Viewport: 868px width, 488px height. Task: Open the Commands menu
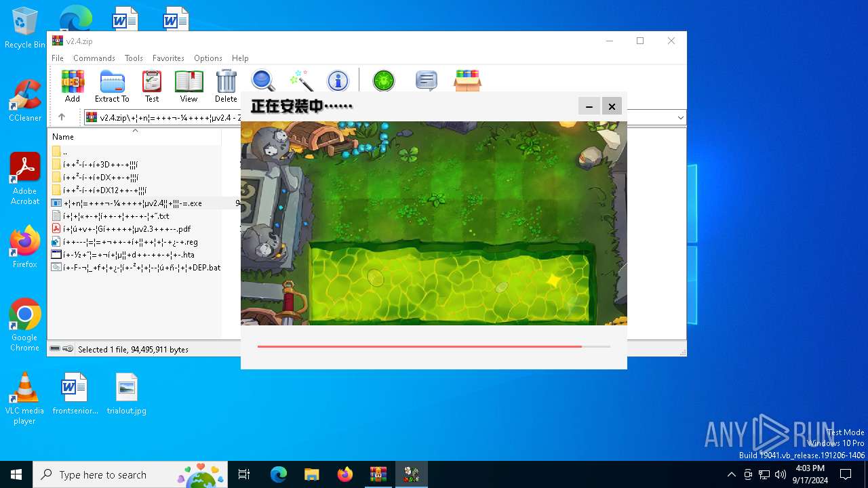pyautogui.click(x=94, y=58)
